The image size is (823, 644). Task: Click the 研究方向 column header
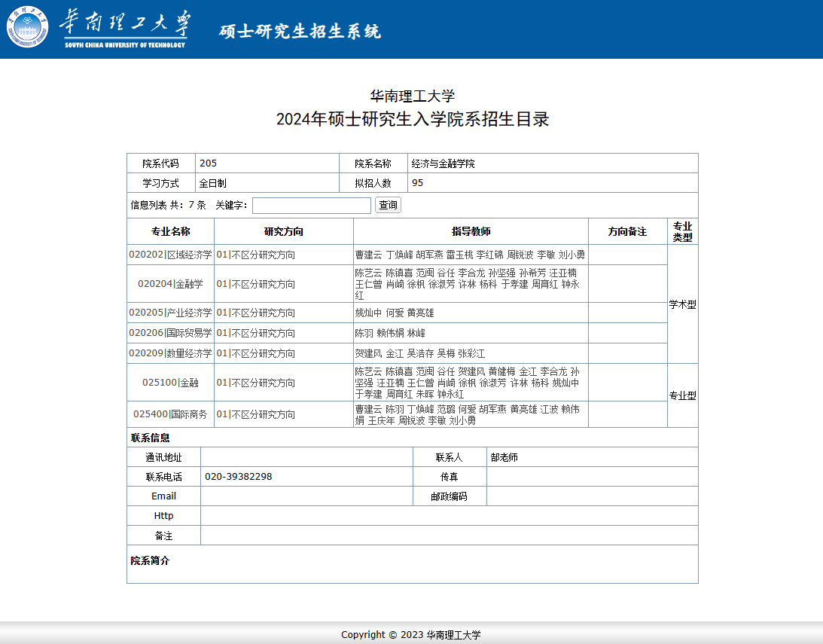[x=283, y=231]
